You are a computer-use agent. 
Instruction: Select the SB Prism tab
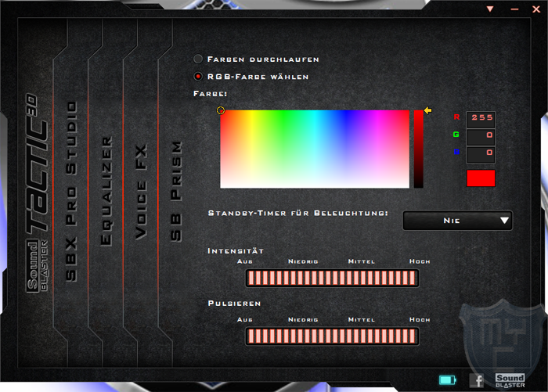pos(176,191)
